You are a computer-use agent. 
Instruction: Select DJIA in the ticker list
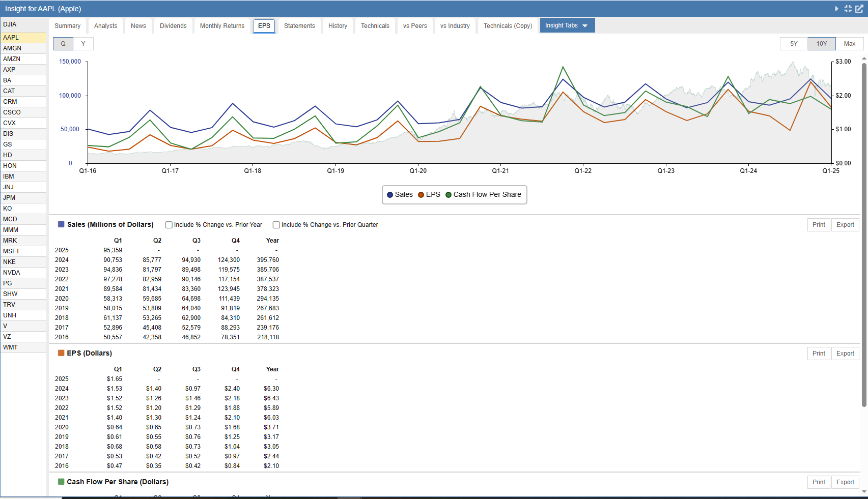(x=23, y=24)
